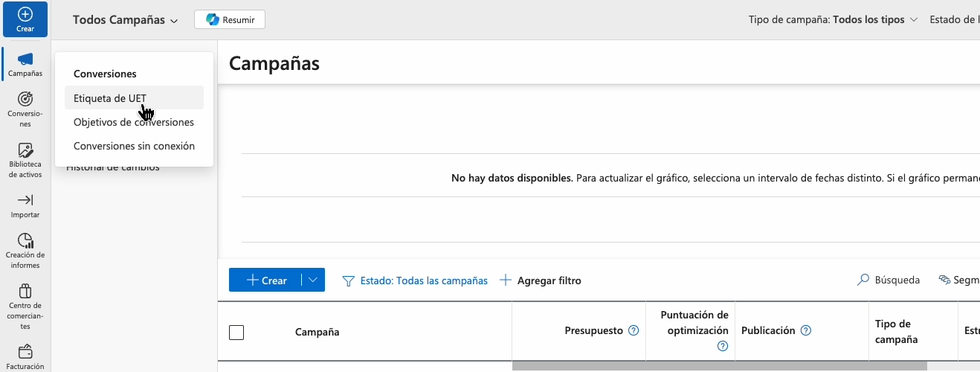Click the blue Crear campaign button
The image size is (980, 372).
(265, 280)
